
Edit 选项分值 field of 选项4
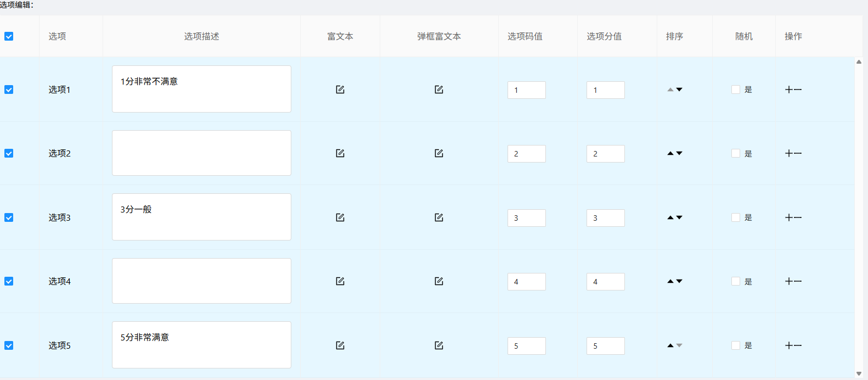tap(606, 282)
